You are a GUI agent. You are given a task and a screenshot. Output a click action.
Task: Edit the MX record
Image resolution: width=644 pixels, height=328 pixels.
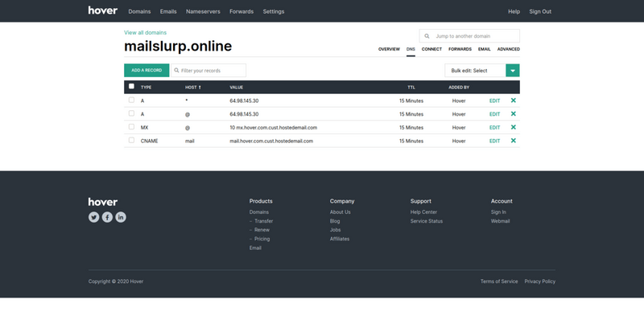[x=494, y=128]
